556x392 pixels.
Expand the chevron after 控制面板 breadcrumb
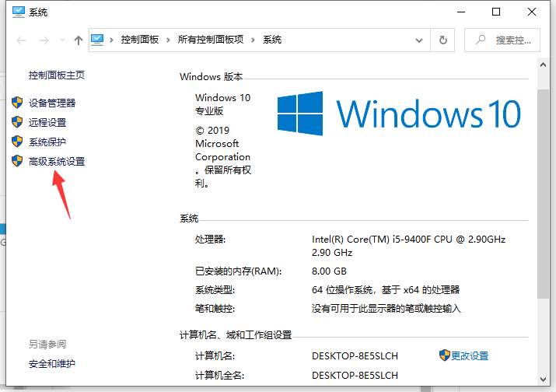point(171,40)
